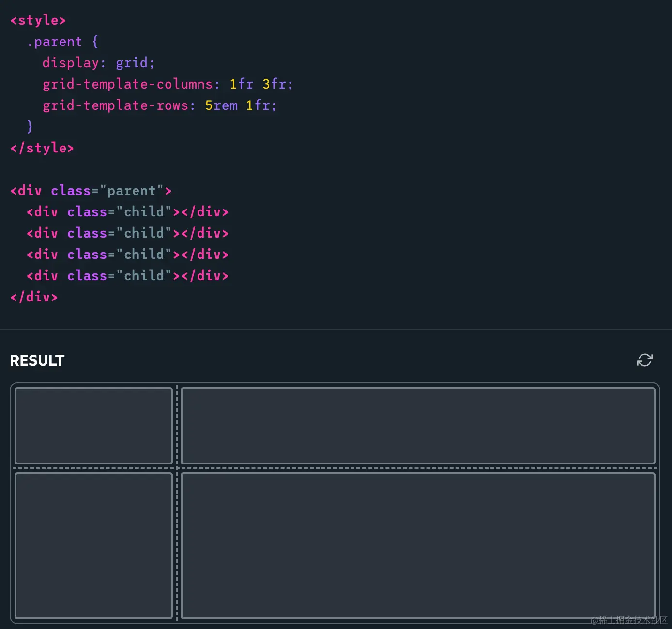
Task: Click the short cell in the narrow column
Action: point(94,426)
